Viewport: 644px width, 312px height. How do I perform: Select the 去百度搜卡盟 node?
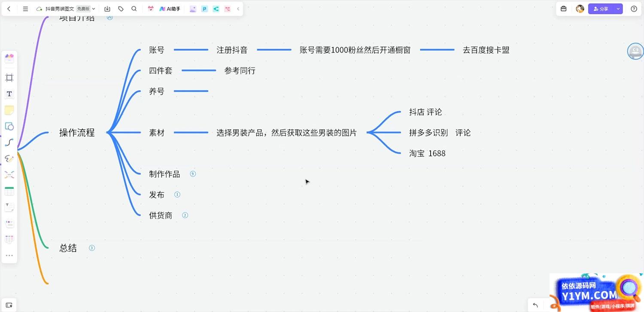[486, 50]
